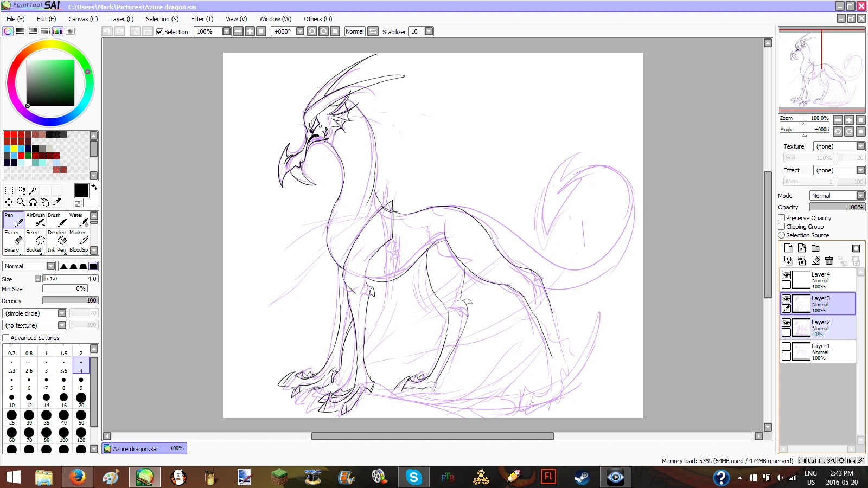
Task: Select the lasso selection tool
Action: [x=21, y=190]
